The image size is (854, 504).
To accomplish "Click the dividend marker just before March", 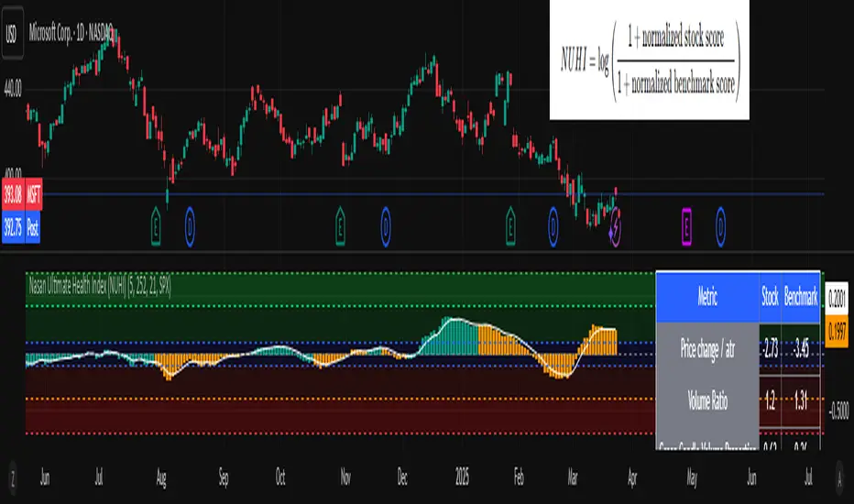I will click(553, 226).
